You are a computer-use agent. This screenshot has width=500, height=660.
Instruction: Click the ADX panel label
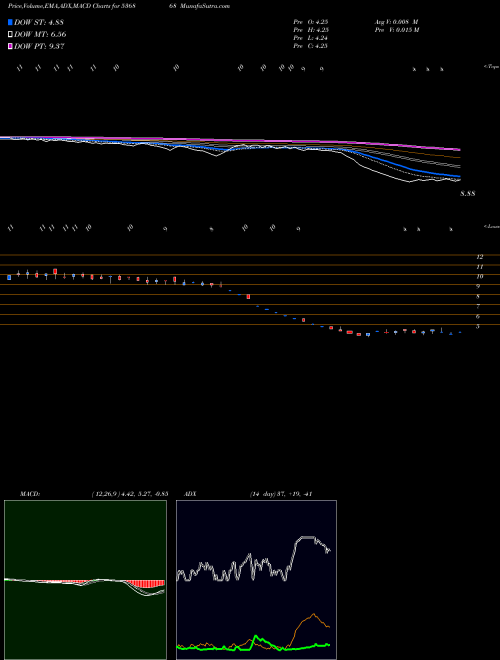[x=190, y=494]
